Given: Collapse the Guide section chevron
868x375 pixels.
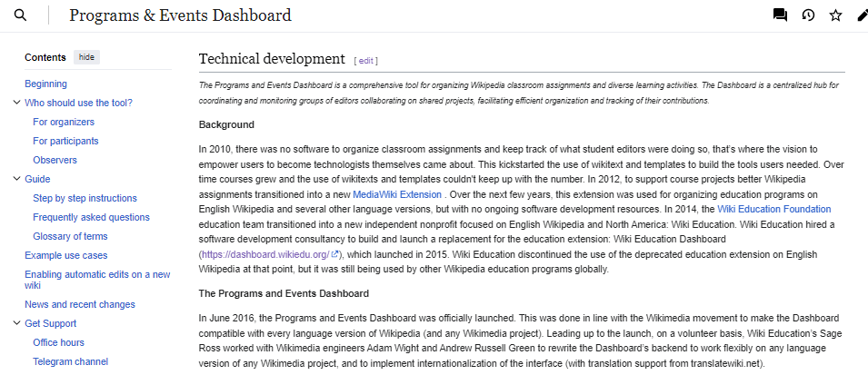Looking at the screenshot, I should 15,179.
